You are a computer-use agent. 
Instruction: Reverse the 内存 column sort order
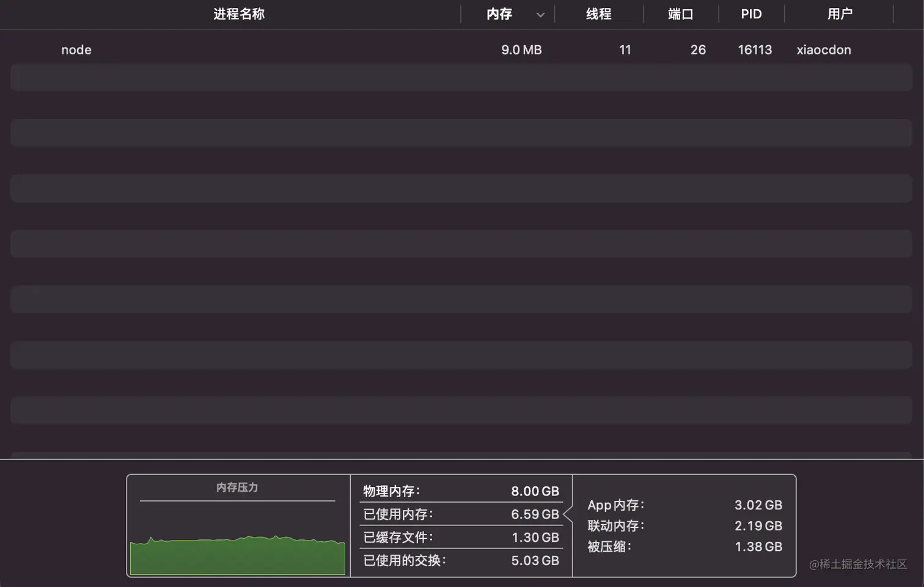point(499,14)
